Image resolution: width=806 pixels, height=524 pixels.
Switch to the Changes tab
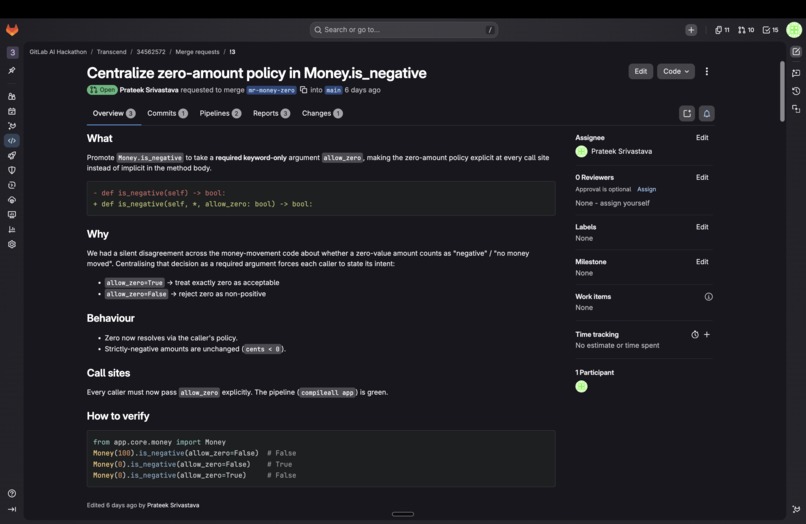point(322,114)
